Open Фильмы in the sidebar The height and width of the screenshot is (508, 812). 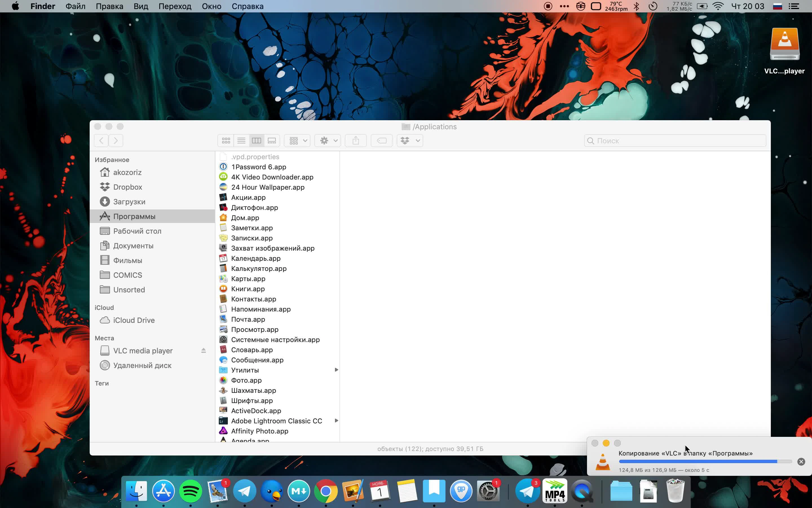[152, 260]
